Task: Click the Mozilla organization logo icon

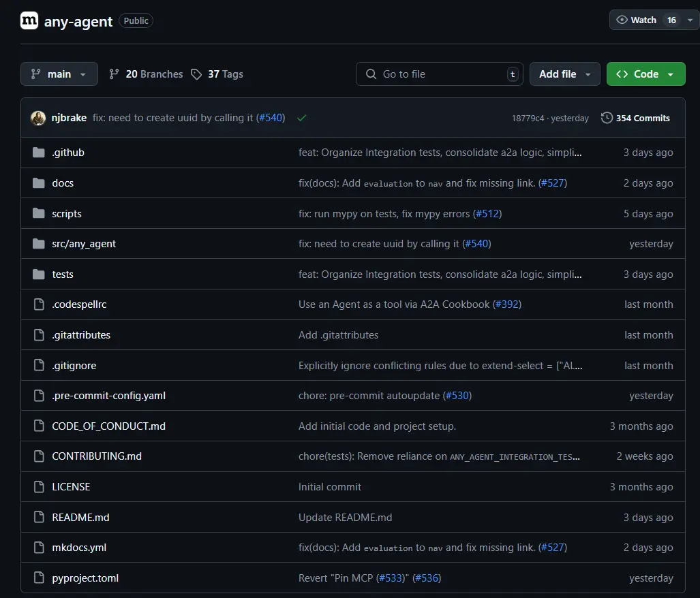Action: pos(29,20)
